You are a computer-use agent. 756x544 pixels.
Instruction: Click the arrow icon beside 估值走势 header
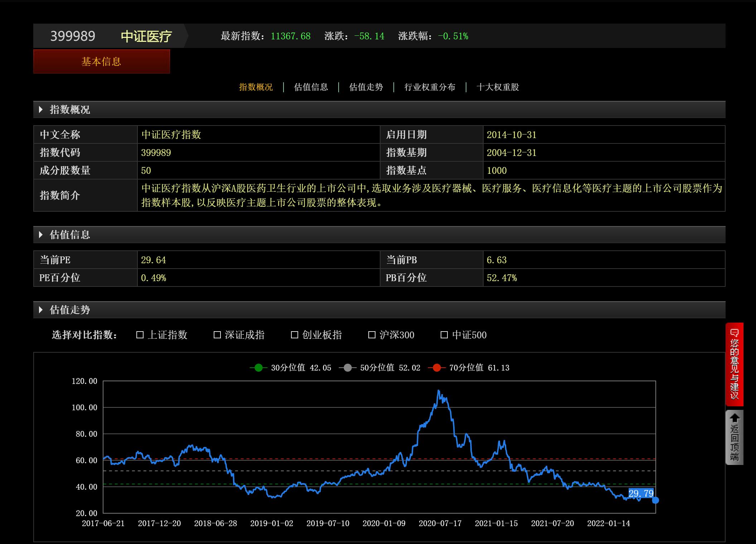coord(40,310)
